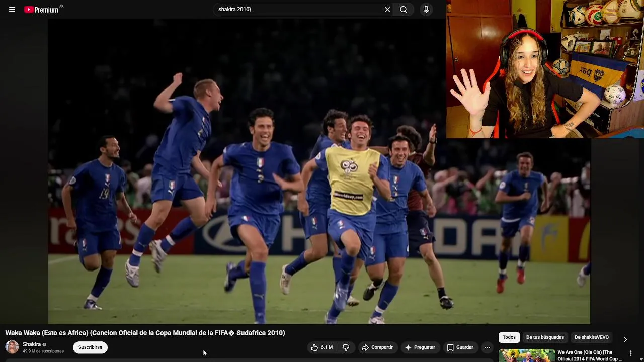The height and width of the screenshot is (362, 644).
Task: Subscribe with Suscribirse button
Action: pyautogui.click(x=90, y=347)
